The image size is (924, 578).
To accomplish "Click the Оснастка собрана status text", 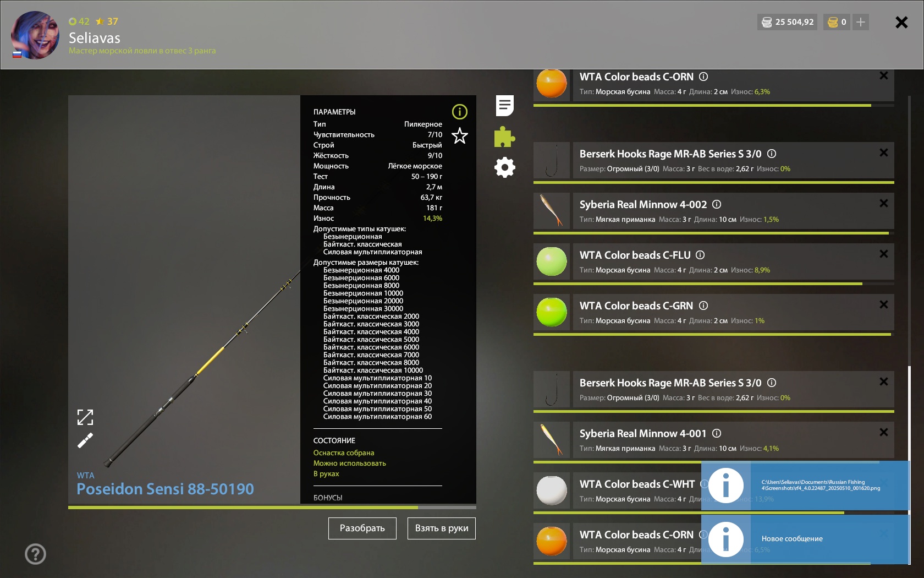I will 344,453.
